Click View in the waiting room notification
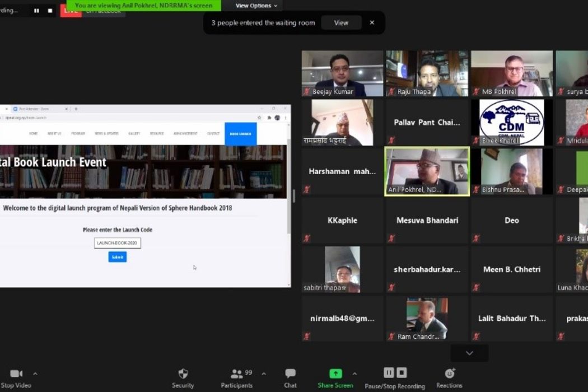588x392 pixels. (341, 23)
